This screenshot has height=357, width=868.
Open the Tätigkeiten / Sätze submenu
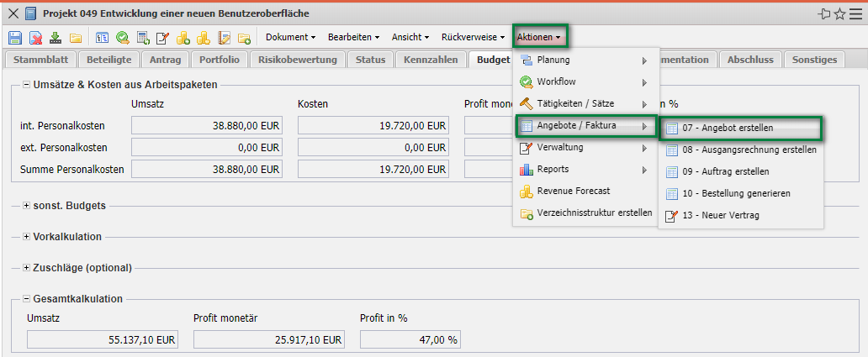pos(585,103)
